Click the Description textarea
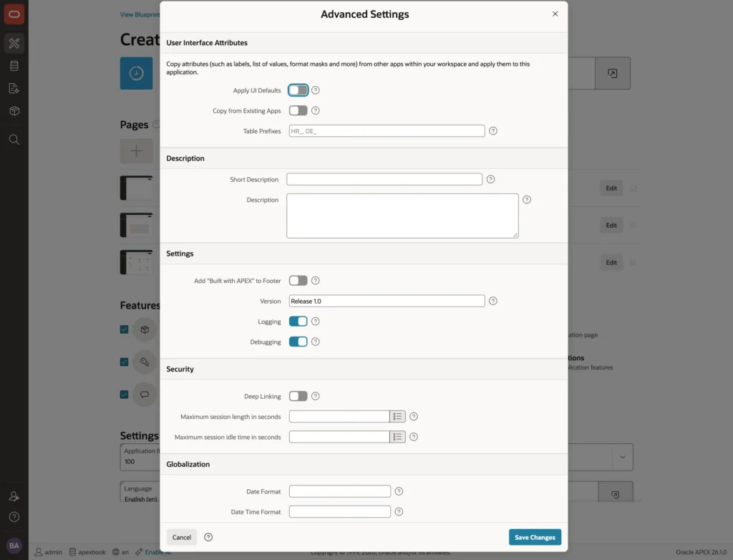The height and width of the screenshot is (560, 733). coord(402,216)
